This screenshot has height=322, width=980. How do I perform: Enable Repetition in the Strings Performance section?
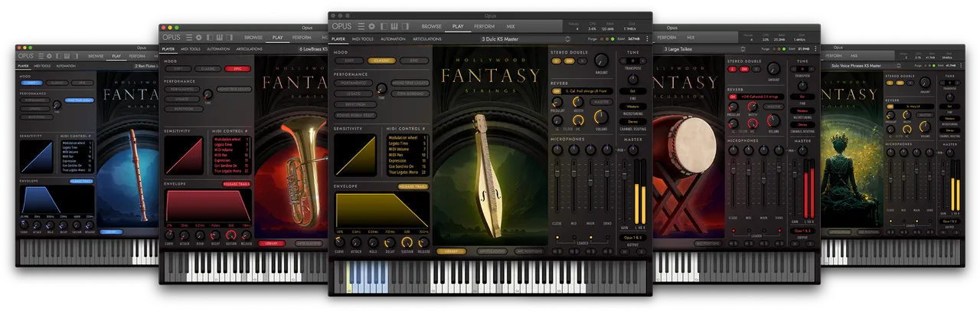[355, 104]
